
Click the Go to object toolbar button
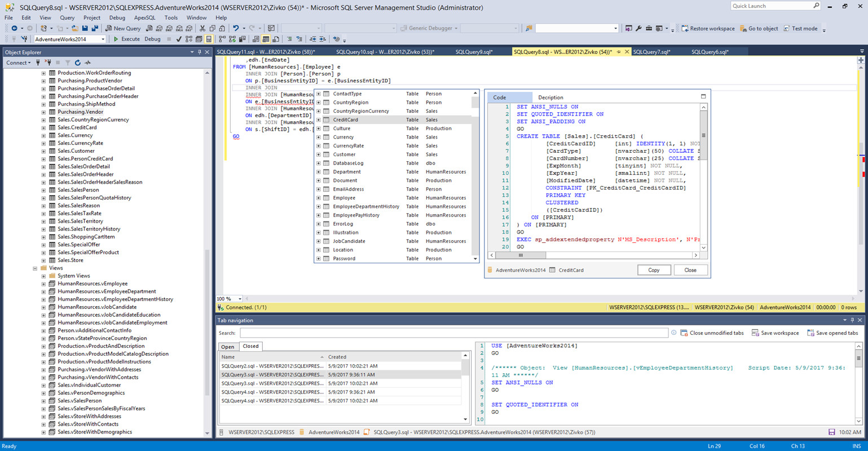point(759,28)
